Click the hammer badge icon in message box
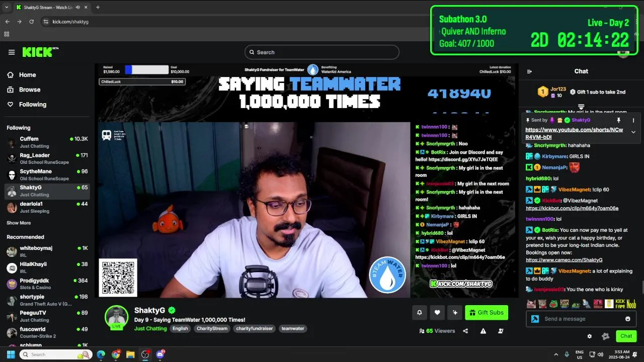644x362 pixels. (x=535, y=319)
